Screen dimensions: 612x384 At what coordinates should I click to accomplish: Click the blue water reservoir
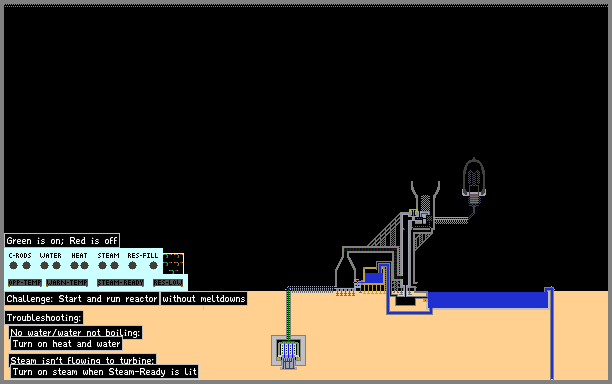point(488,300)
